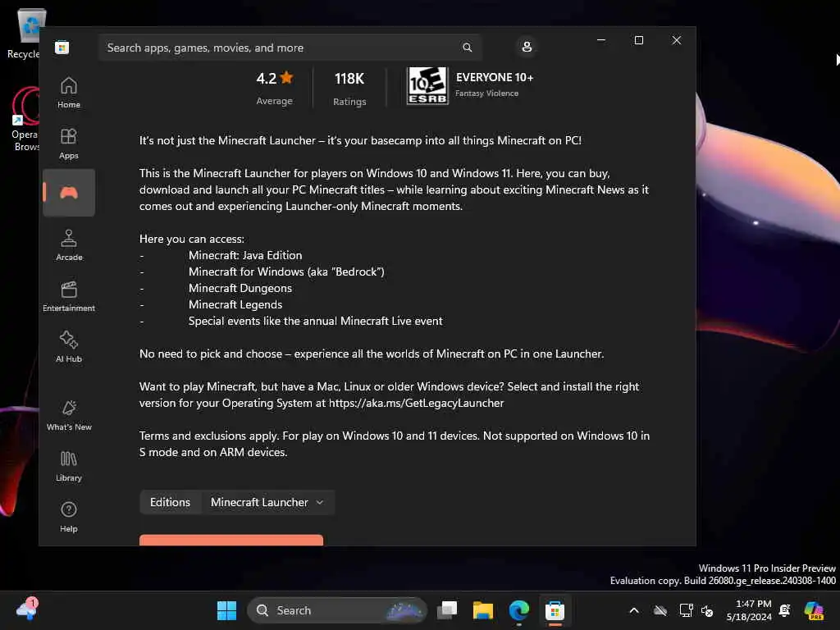Screen dimensions: 840x630
Task: Click the "Minecraft Dungeons" list line
Action: click(x=240, y=288)
